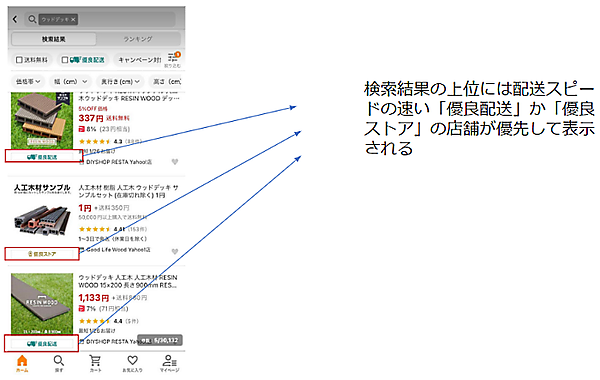
Task: Click the 337円 price text
Action: (x=91, y=118)
